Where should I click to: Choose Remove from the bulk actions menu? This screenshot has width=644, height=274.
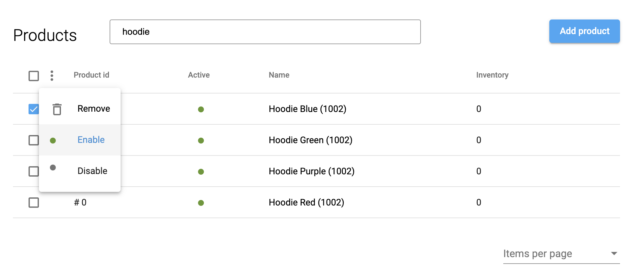[x=93, y=109]
